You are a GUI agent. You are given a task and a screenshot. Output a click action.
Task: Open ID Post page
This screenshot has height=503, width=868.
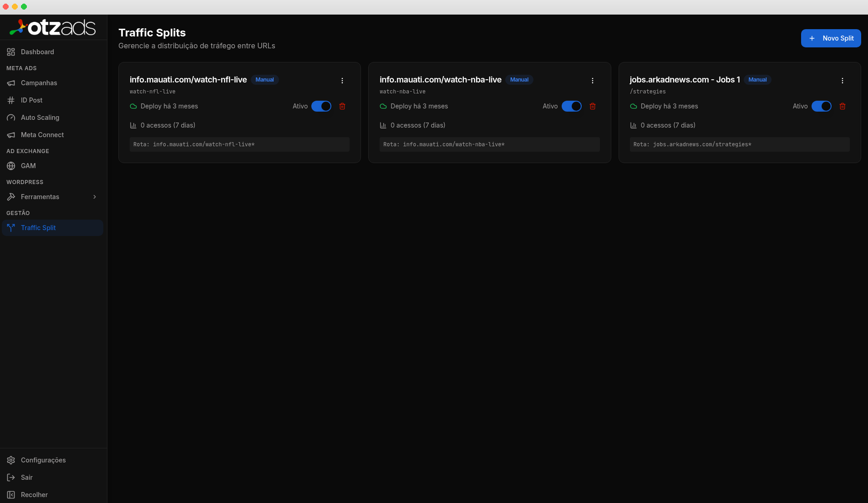(x=53, y=100)
